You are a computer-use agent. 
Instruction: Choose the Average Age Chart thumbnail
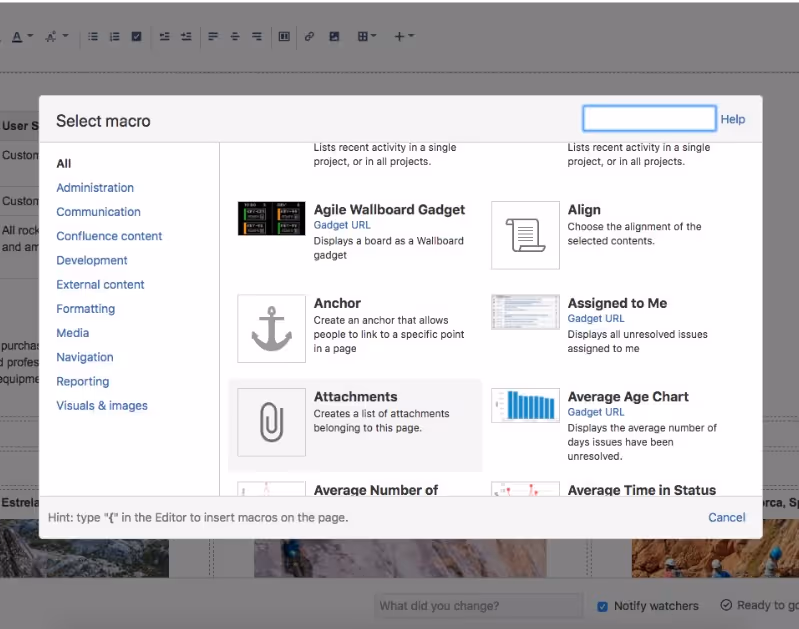point(525,406)
